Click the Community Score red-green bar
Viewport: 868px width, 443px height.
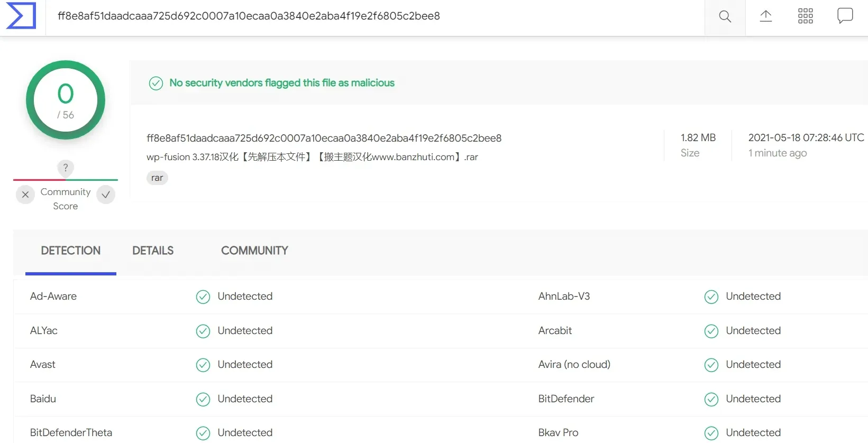pos(66,180)
